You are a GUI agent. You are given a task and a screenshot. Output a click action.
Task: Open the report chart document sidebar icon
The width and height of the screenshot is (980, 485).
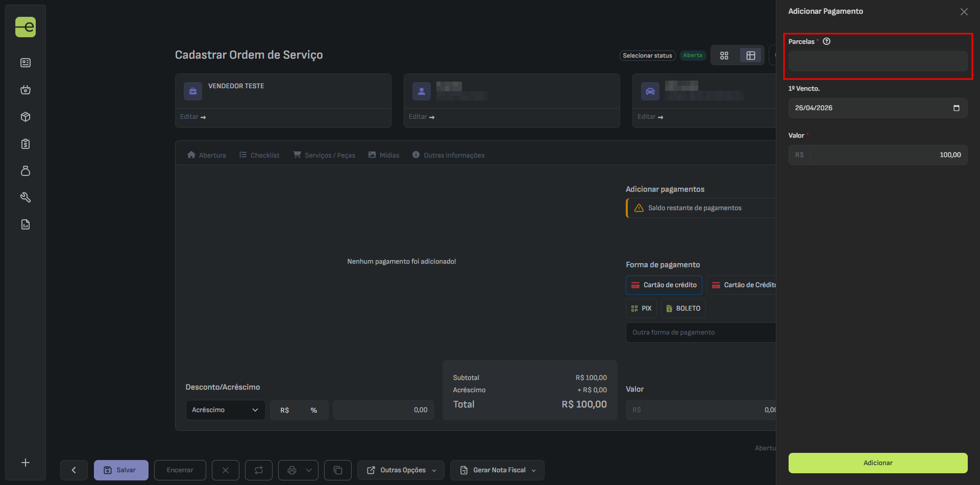coord(26,224)
